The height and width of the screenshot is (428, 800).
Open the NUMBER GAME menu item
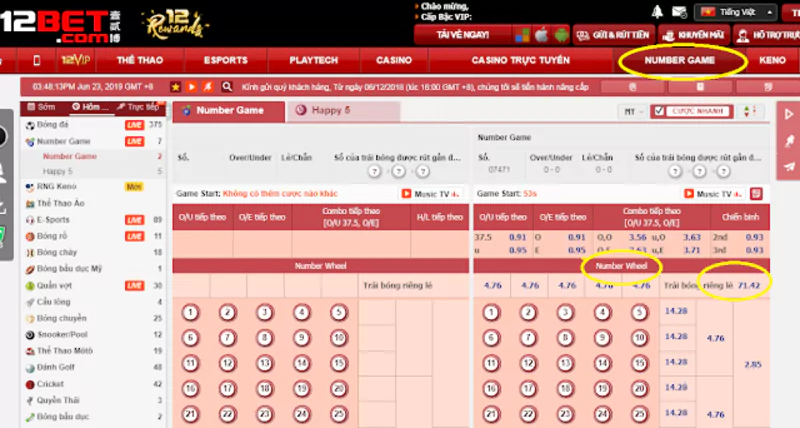(681, 60)
